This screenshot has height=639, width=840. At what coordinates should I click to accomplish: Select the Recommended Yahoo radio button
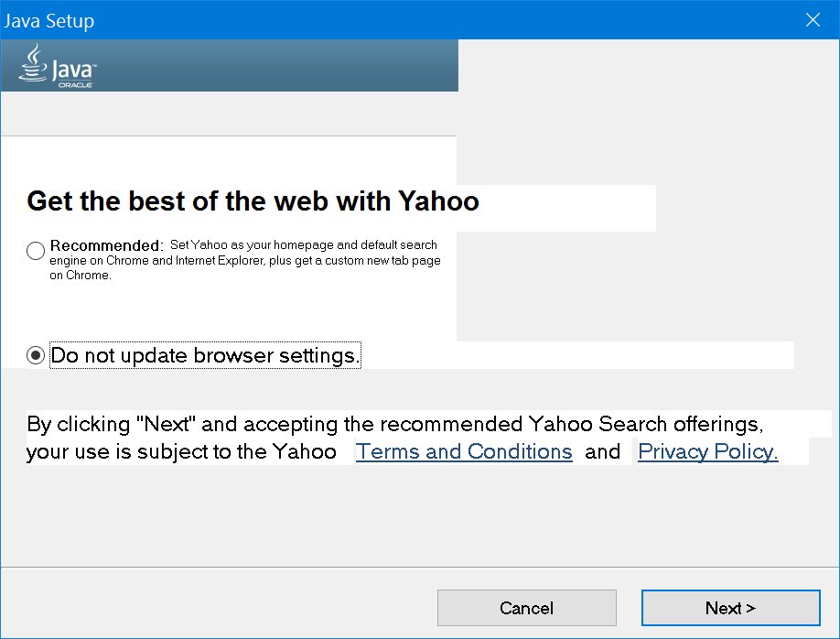36,251
